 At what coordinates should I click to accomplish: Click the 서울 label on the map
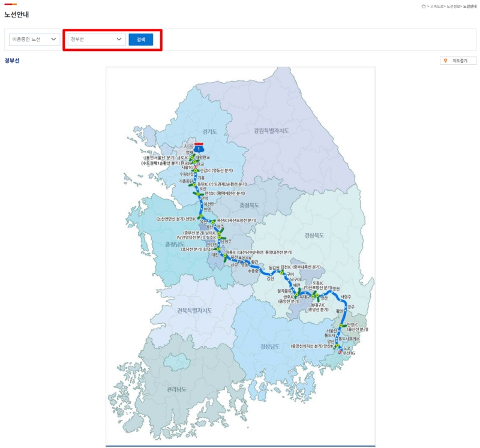[x=188, y=146]
